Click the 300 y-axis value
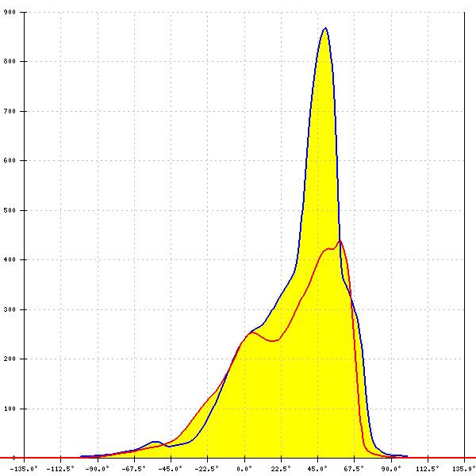476x476 pixels. click(10, 309)
